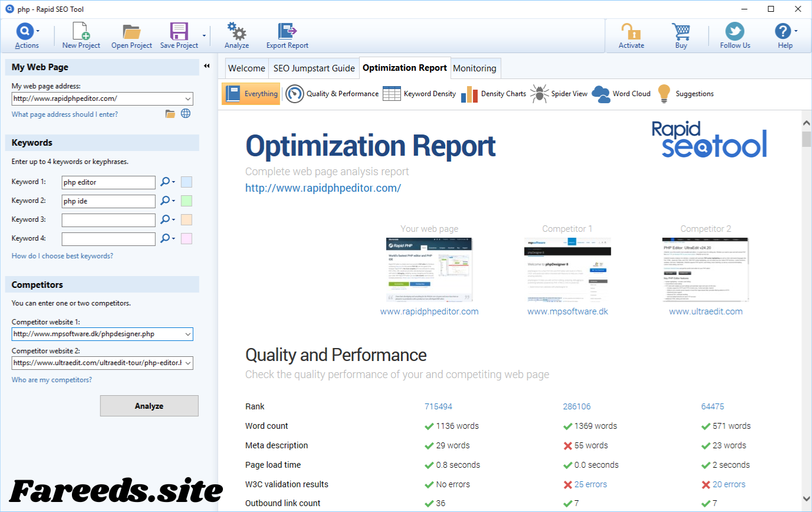The image size is (812, 512).
Task: Open the 20 errors validation link
Action: (x=729, y=484)
